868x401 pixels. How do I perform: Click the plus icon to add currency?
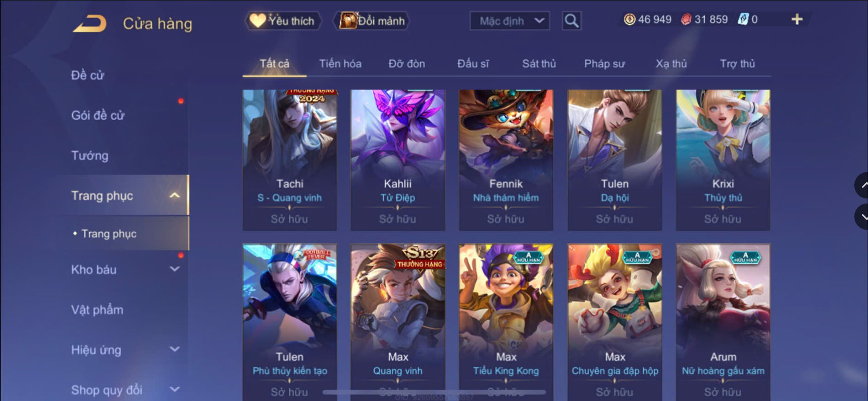point(797,19)
